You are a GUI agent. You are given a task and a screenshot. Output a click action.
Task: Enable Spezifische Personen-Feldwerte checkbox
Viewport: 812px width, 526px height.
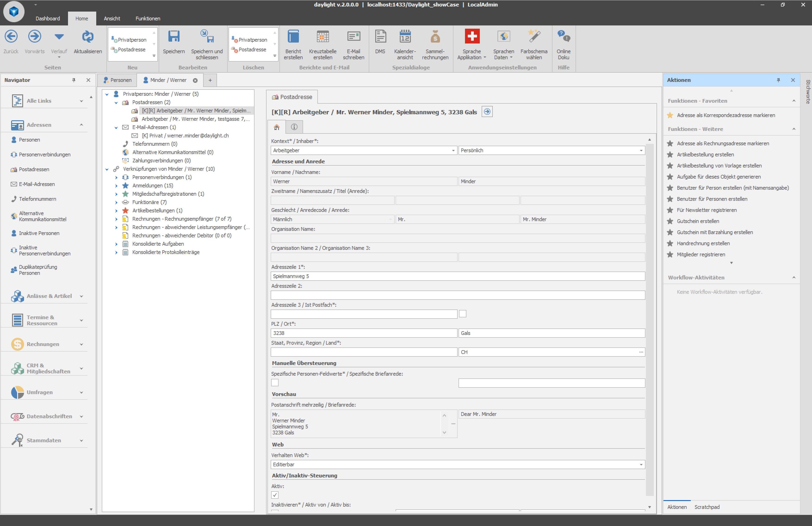(x=275, y=383)
